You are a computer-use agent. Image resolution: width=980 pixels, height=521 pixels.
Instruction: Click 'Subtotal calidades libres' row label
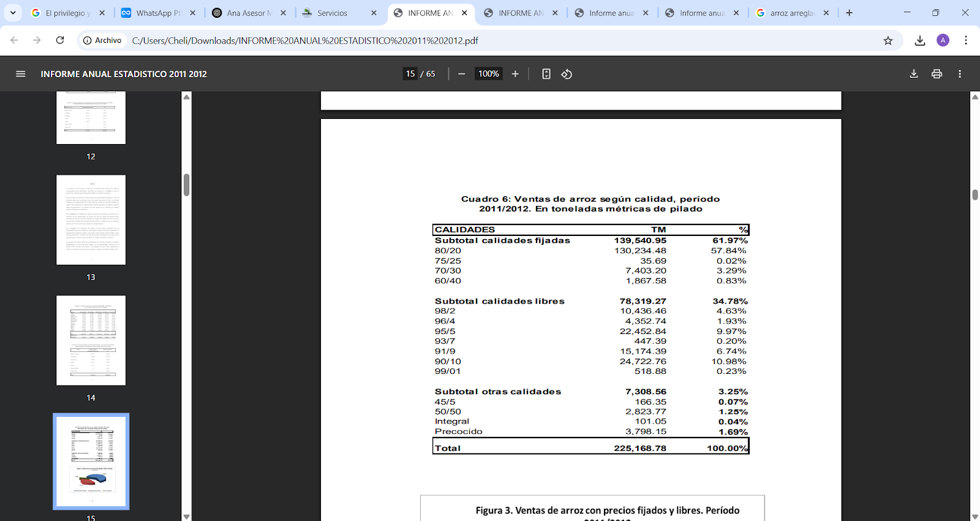click(500, 301)
